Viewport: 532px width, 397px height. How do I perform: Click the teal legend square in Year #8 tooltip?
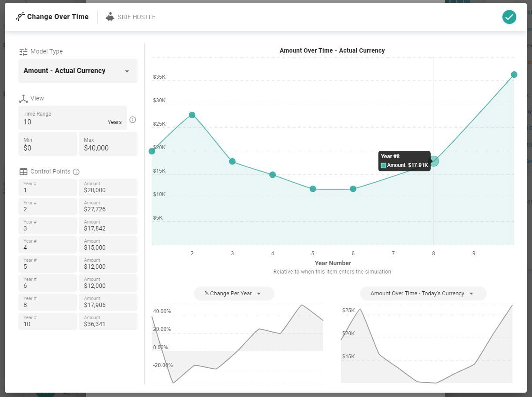pos(383,165)
